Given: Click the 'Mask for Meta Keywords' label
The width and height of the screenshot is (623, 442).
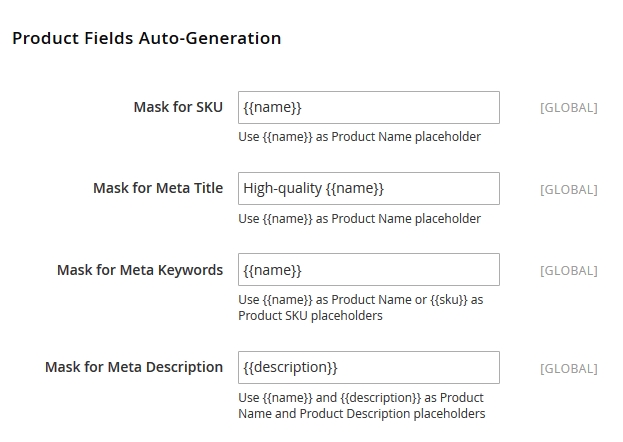Looking at the screenshot, I should [140, 270].
